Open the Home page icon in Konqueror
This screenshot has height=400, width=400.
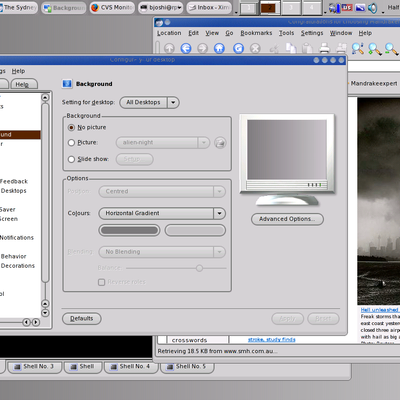[219, 48]
